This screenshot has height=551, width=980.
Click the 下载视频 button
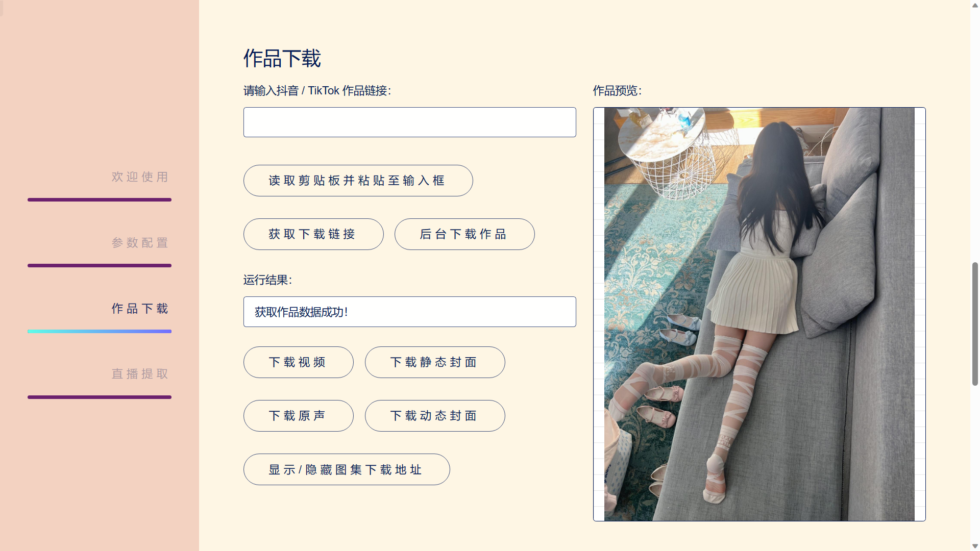(x=298, y=362)
